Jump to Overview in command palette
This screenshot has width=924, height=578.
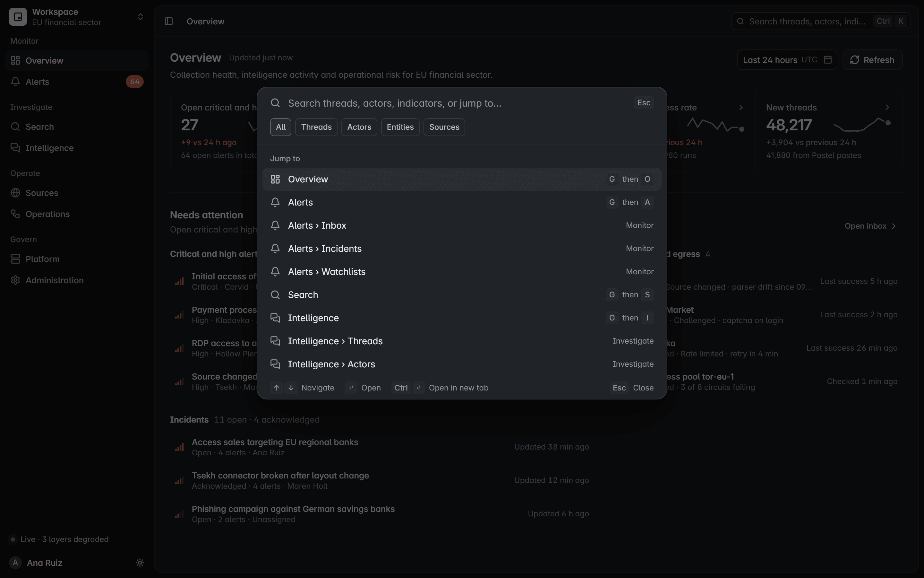click(462, 179)
